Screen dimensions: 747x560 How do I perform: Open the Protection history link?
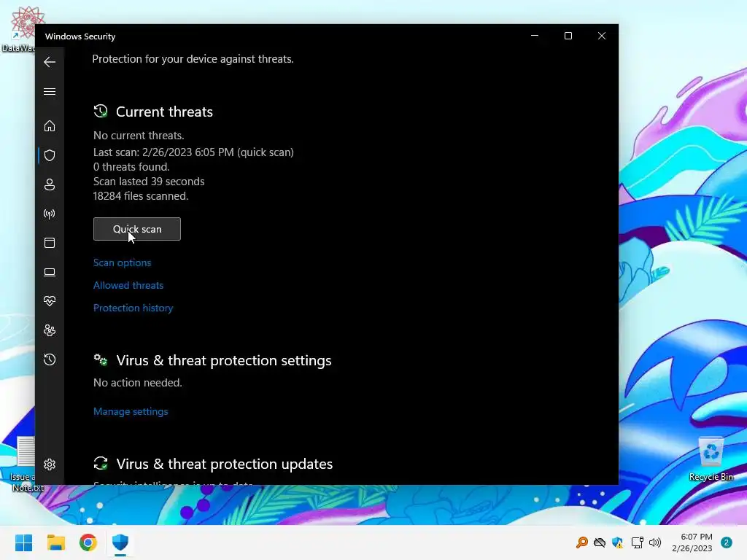[133, 308]
